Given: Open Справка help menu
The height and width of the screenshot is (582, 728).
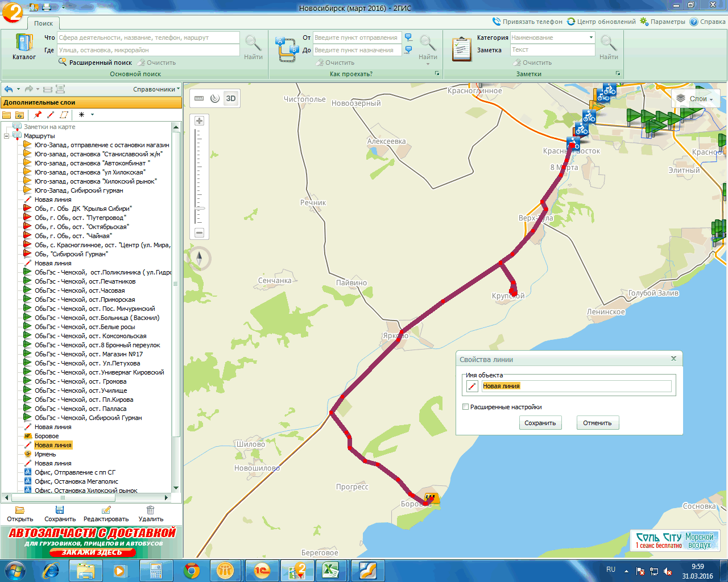Looking at the screenshot, I should click(708, 22).
